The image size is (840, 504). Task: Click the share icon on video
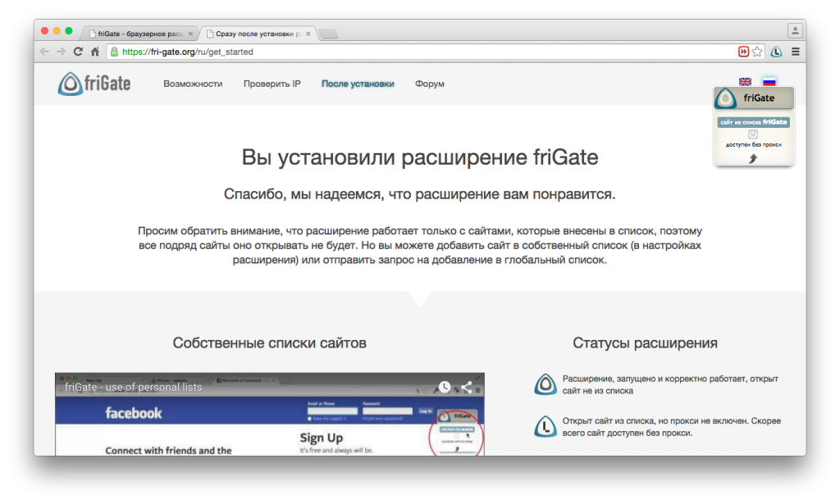coord(467,387)
